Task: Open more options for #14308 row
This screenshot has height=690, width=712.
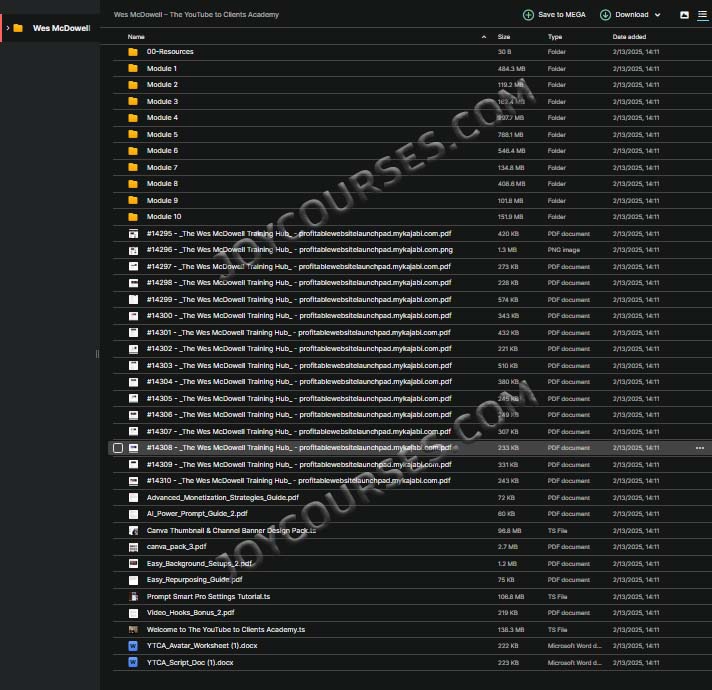Action: tap(700, 448)
